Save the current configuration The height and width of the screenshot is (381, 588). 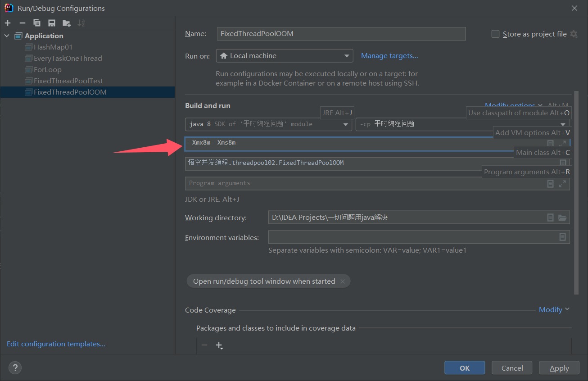tap(51, 23)
